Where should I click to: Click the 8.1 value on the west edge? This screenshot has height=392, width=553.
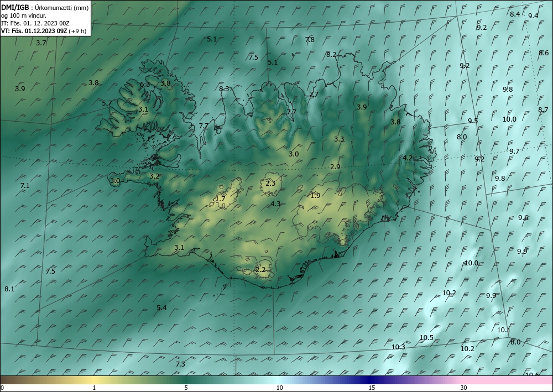click(9, 289)
